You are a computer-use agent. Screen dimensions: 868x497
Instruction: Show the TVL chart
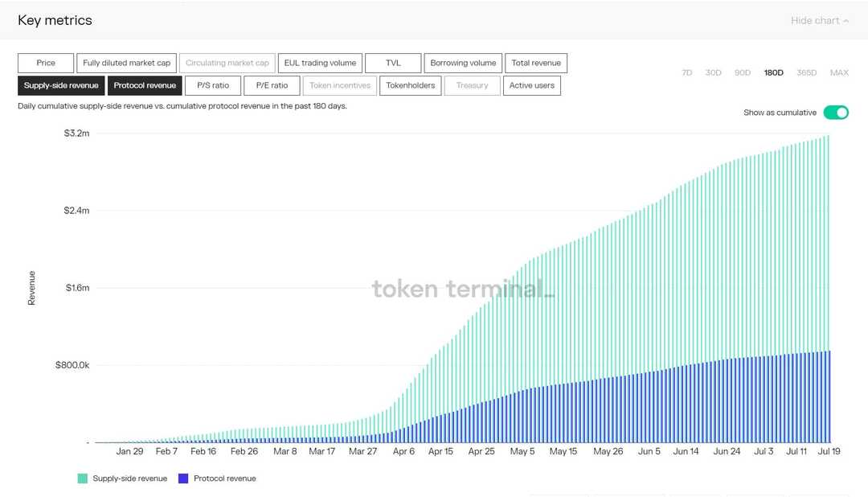[x=393, y=63]
